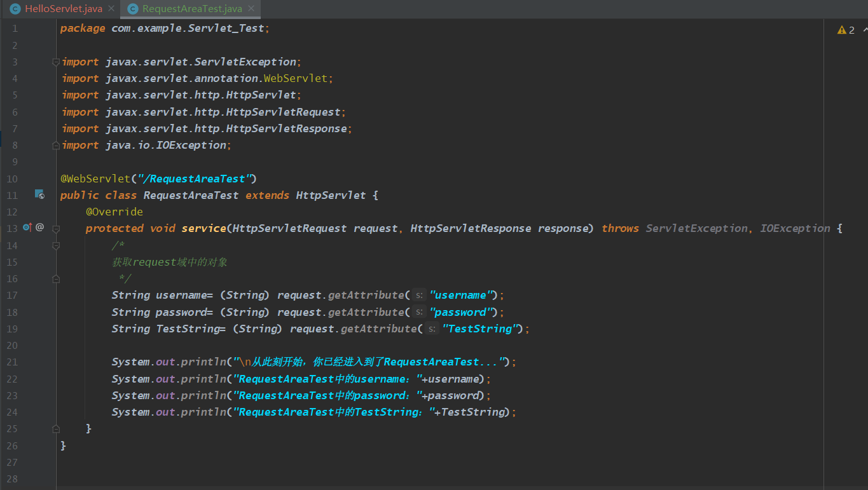The image size is (868, 490).
Task: Click the response parameter on line 13
Action: [563, 228]
